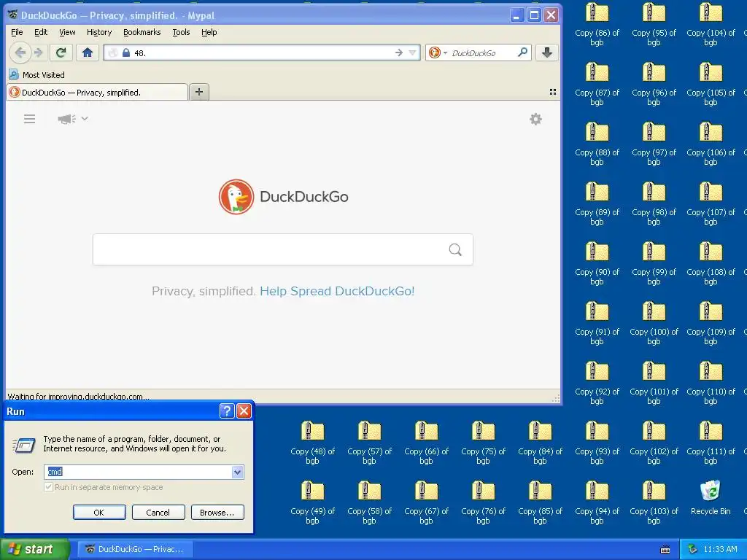Click the system tray icon beside clock
Screen dimensions: 747x560
pos(693,549)
